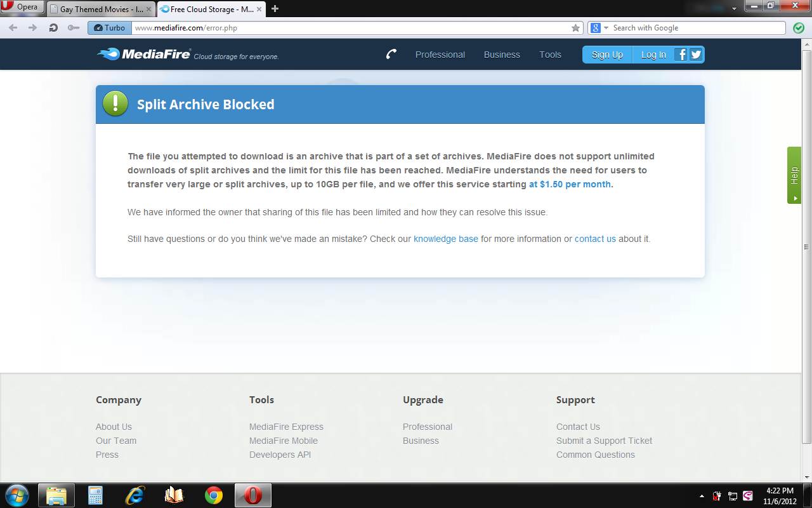Open the 4:22 PM clock
812x508 pixels.
[x=780, y=496]
